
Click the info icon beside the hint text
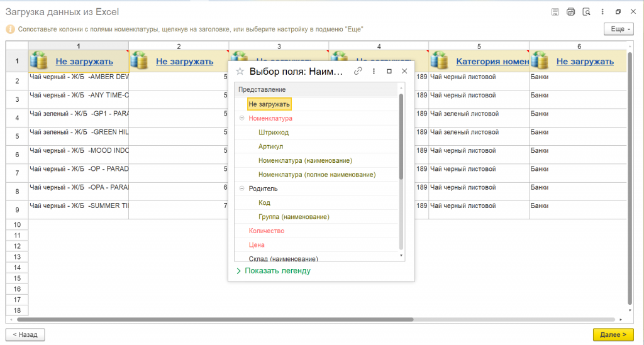point(10,29)
